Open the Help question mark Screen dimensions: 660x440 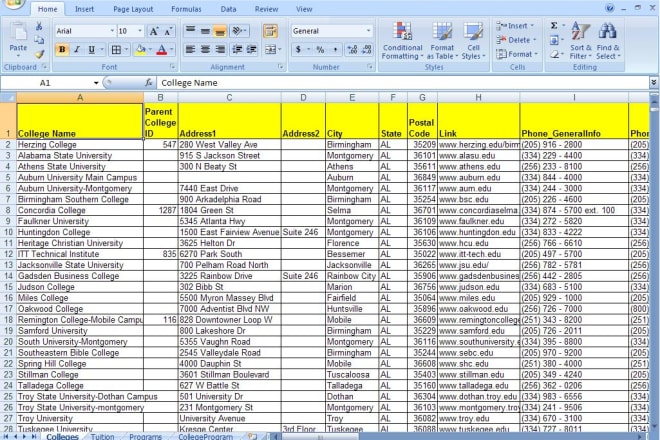(x=609, y=8)
